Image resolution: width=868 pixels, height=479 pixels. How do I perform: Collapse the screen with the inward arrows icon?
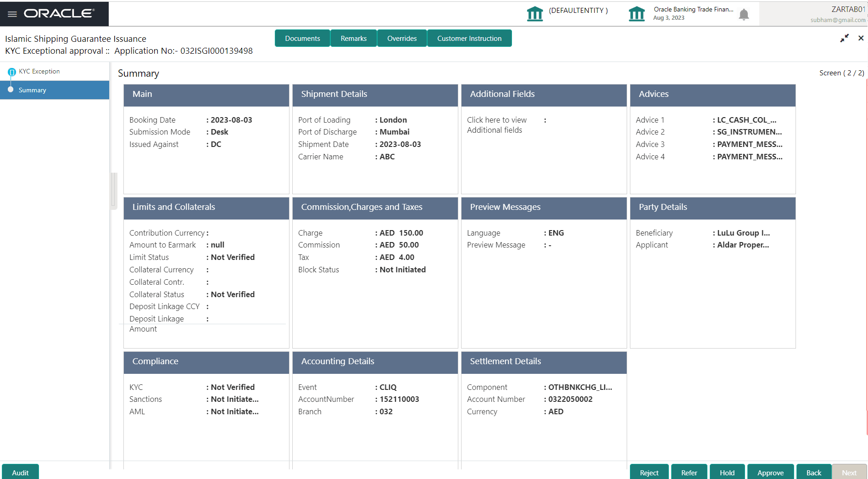click(844, 39)
